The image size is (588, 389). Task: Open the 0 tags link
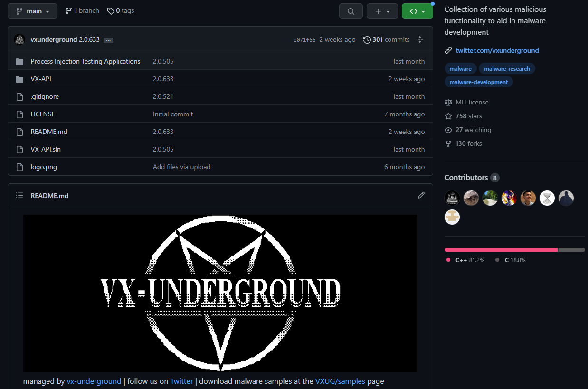[x=121, y=11]
